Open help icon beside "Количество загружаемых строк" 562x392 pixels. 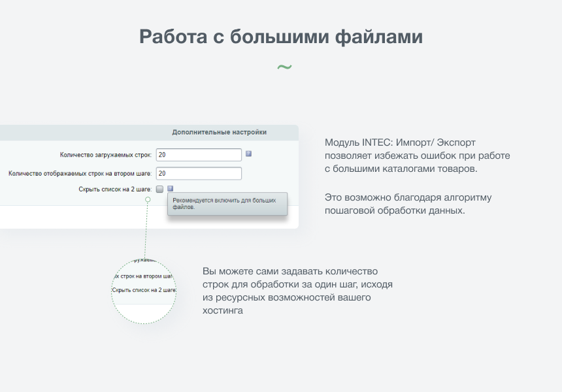click(248, 154)
